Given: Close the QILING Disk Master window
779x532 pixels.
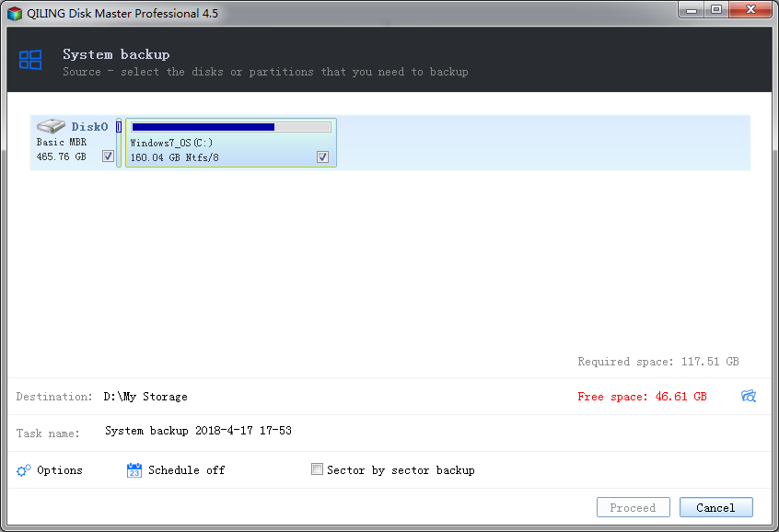Looking at the screenshot, I should click(750, 10).
